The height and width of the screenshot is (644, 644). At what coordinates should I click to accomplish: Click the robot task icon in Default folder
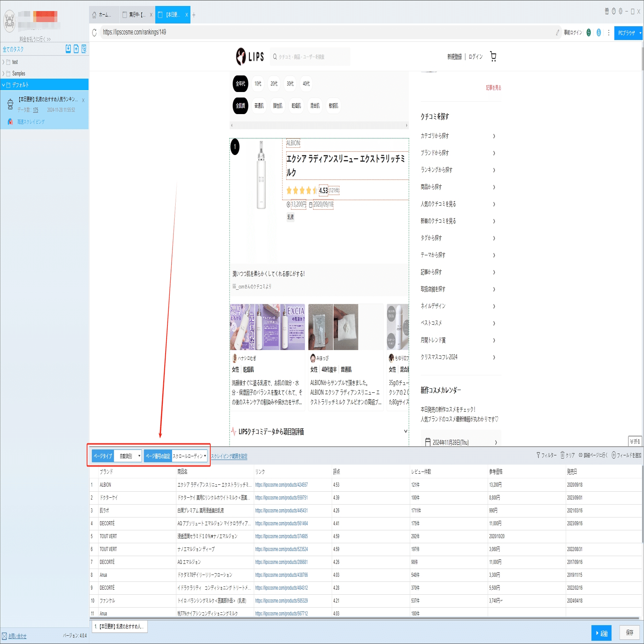[10, 105]
